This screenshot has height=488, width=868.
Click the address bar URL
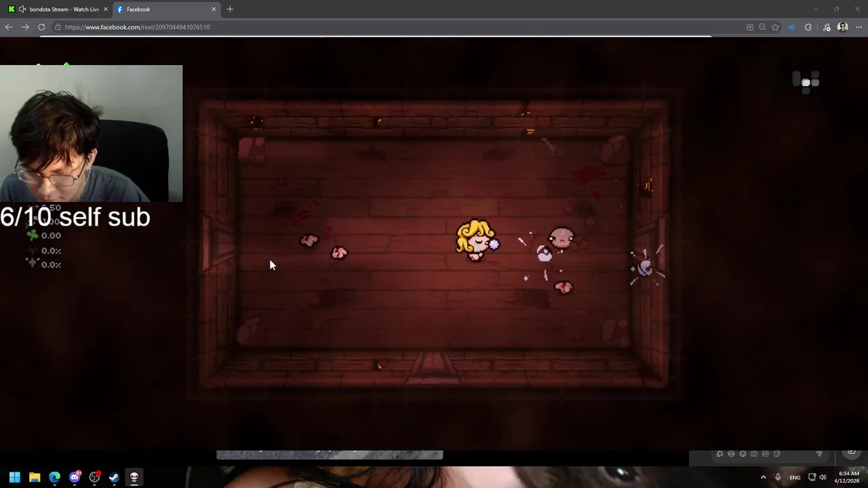[x=138, y=27]
